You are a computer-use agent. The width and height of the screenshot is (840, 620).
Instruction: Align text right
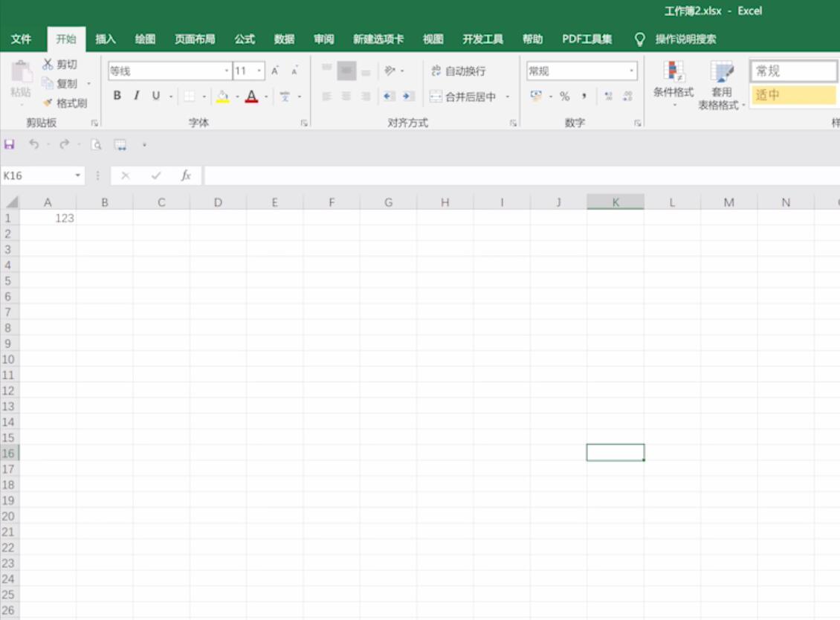[x=366, y=97]
